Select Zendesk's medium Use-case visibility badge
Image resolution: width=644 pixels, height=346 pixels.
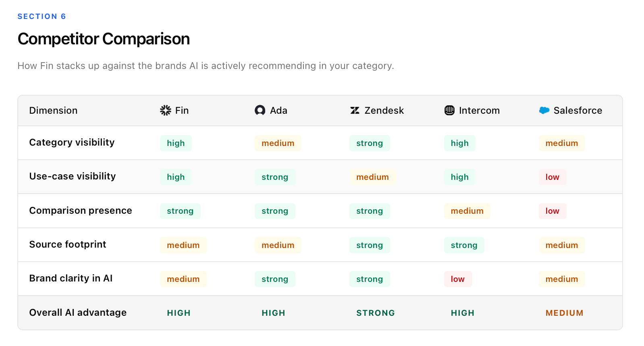tap(372, 177)
